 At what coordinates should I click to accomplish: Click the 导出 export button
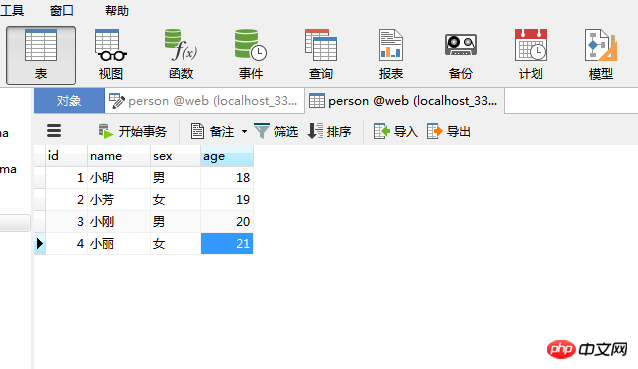coord(449,131)
